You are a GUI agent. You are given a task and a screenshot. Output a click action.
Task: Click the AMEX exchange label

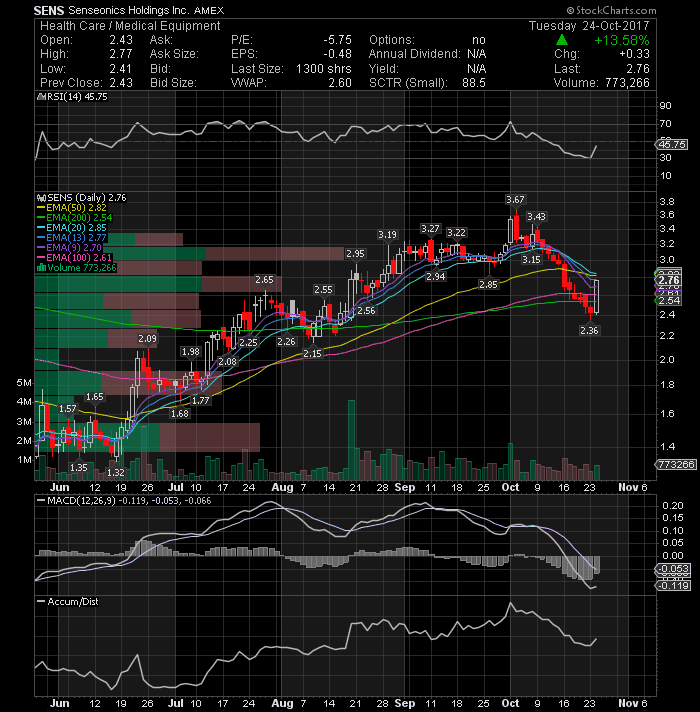[x=208, y=10]
